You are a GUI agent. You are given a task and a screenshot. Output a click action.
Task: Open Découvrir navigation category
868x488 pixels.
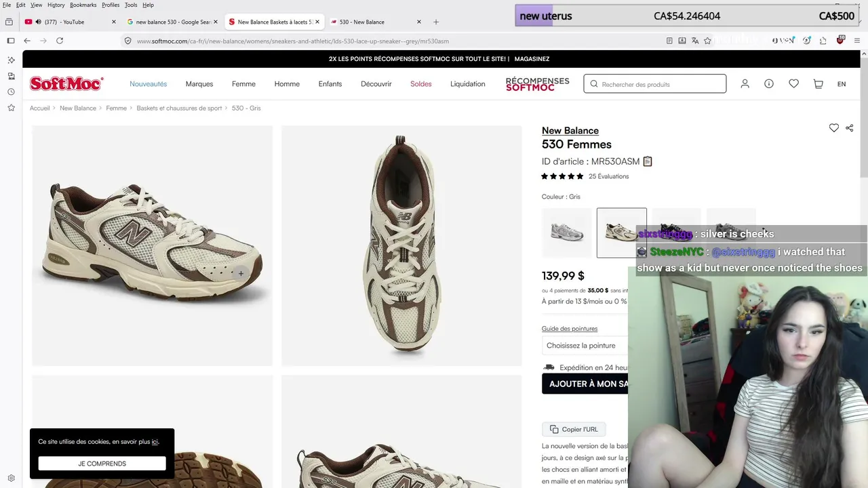coord(376,84)
